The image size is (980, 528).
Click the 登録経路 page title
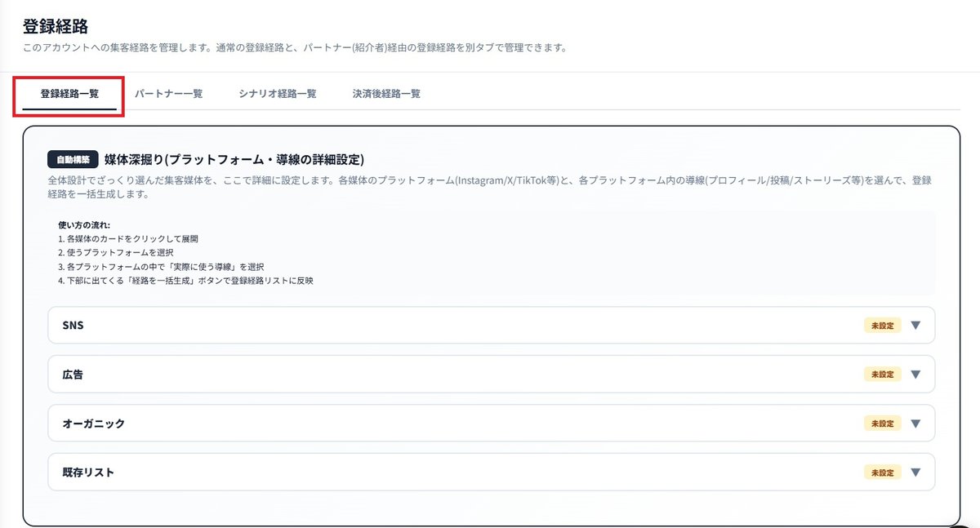point(55,26)
